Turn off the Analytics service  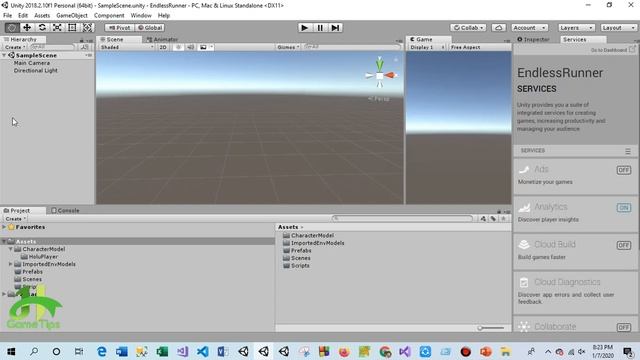point(624,208)
